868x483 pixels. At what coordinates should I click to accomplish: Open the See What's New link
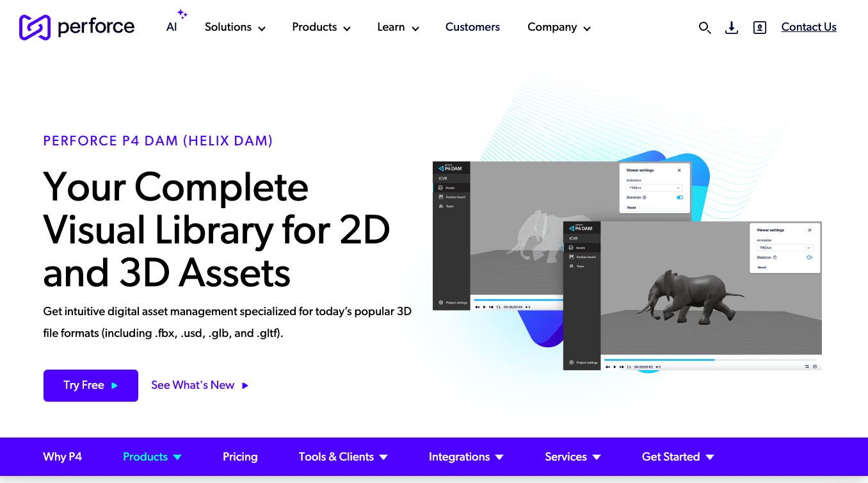pyautogui.click(x=200, y=385)
